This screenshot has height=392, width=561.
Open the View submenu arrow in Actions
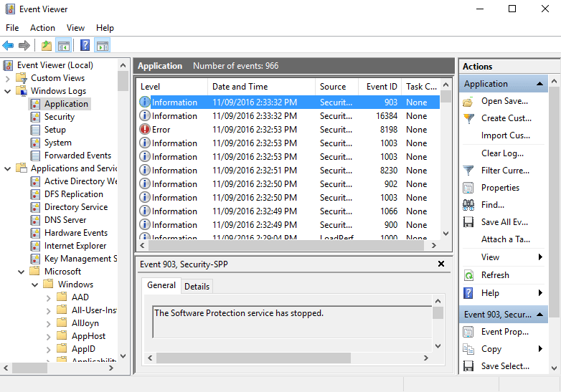[x=540, y=257]
